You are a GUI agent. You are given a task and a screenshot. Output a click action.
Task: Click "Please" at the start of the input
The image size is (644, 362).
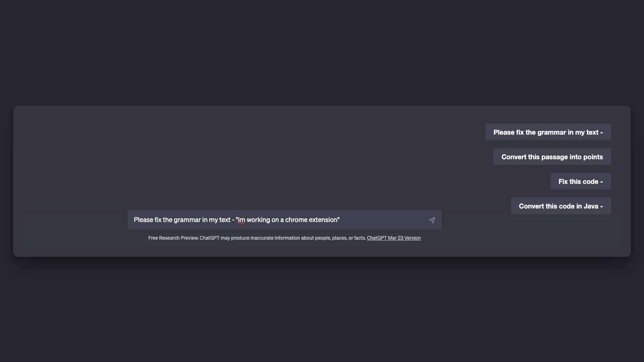tap(143, 220)
